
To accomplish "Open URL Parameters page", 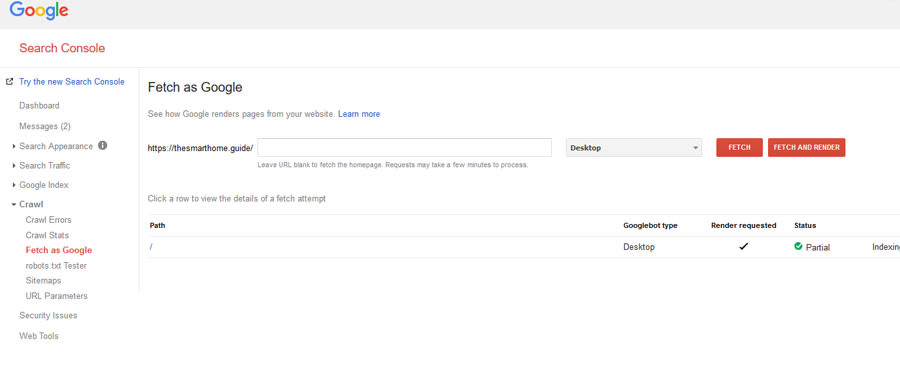I will tap(57, 296).
